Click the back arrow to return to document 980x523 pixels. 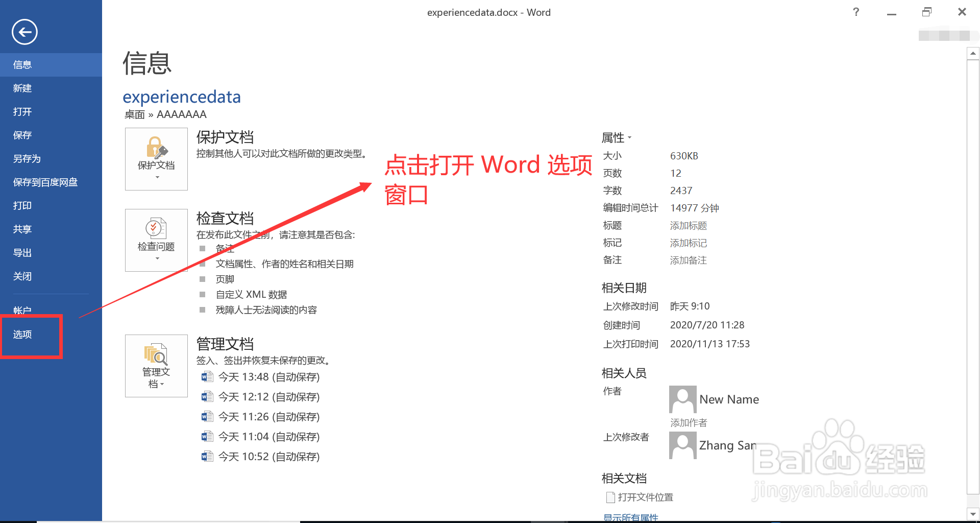pos(24,32)
